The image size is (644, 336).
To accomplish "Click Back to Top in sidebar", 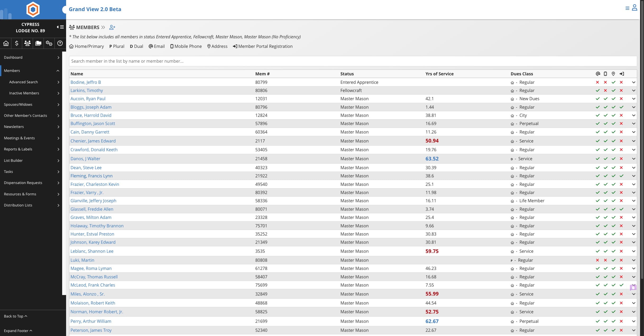I will 16,316.
